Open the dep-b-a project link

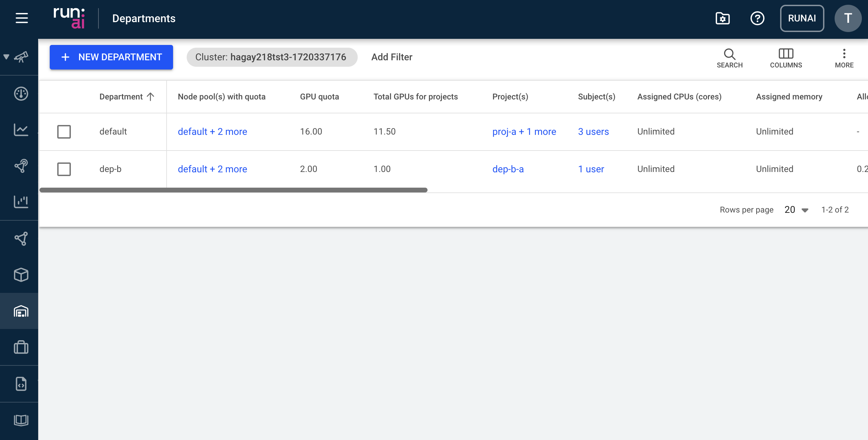click(x=508, y=169)
